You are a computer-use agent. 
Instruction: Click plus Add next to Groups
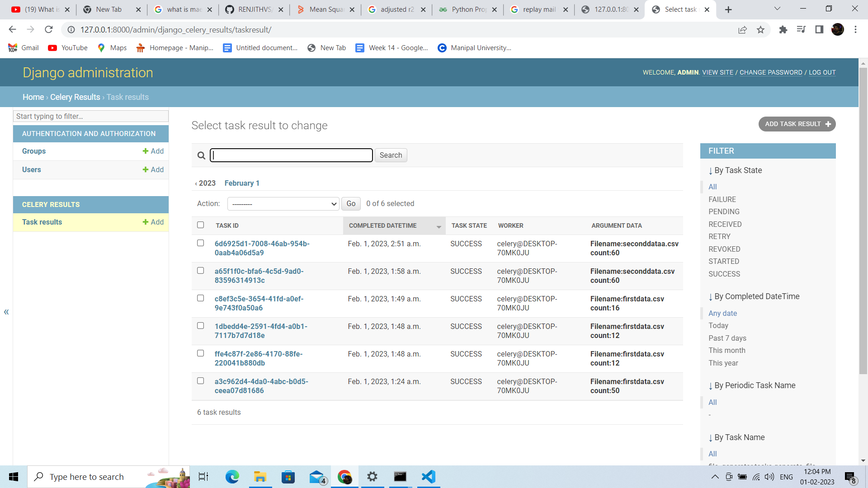(153, 151)
